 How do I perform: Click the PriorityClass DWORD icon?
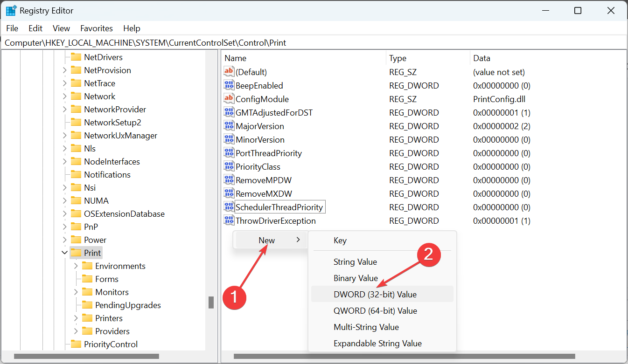coord(229,166)
